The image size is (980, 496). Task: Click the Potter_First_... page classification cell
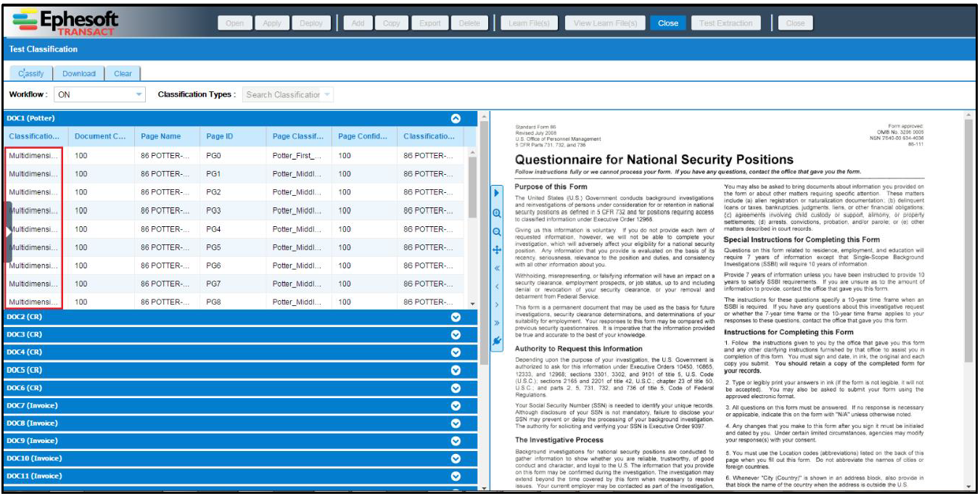point(298,155)
